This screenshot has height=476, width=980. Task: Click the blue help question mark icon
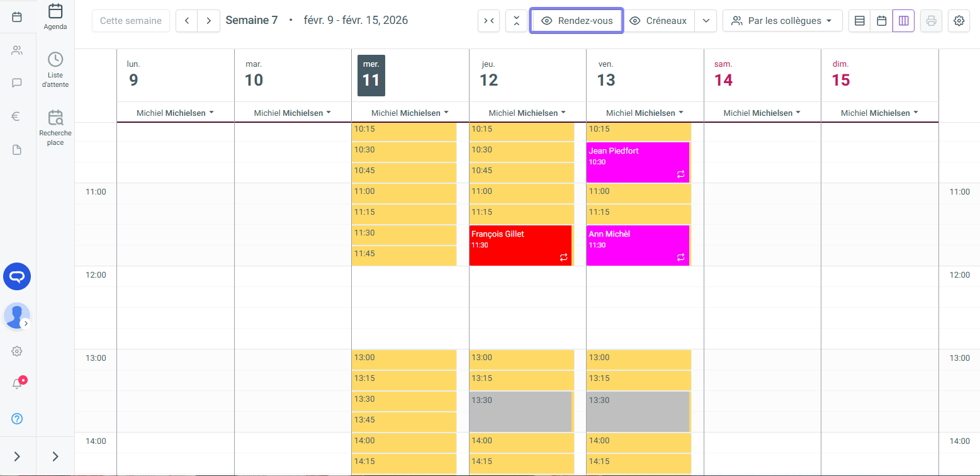click(x=17, y=419)
